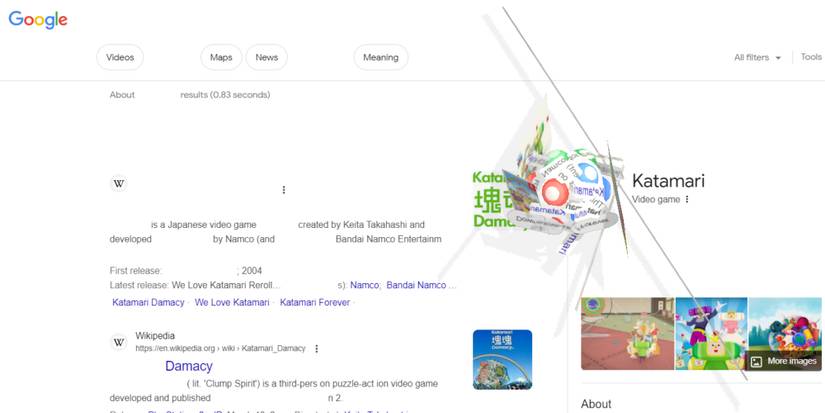Open three-dot menu beside Wikipedia URL

pyautogui.click(x=317, y=349)
